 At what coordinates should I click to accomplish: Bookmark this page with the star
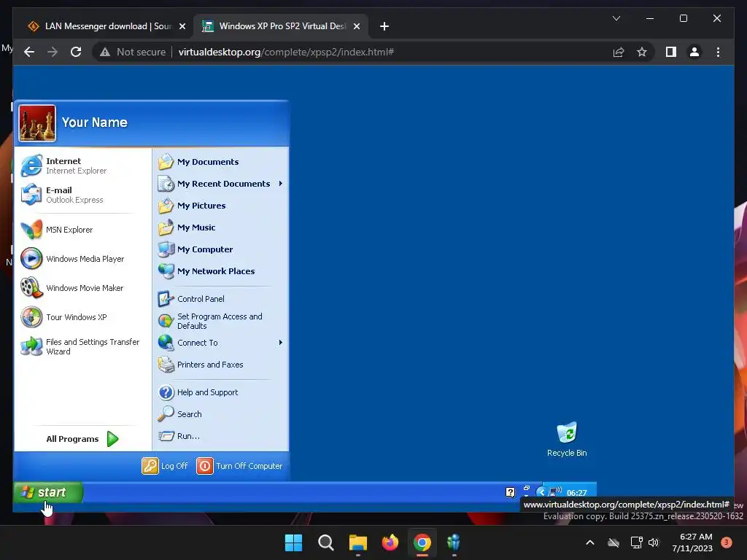(x=642, y=52)
